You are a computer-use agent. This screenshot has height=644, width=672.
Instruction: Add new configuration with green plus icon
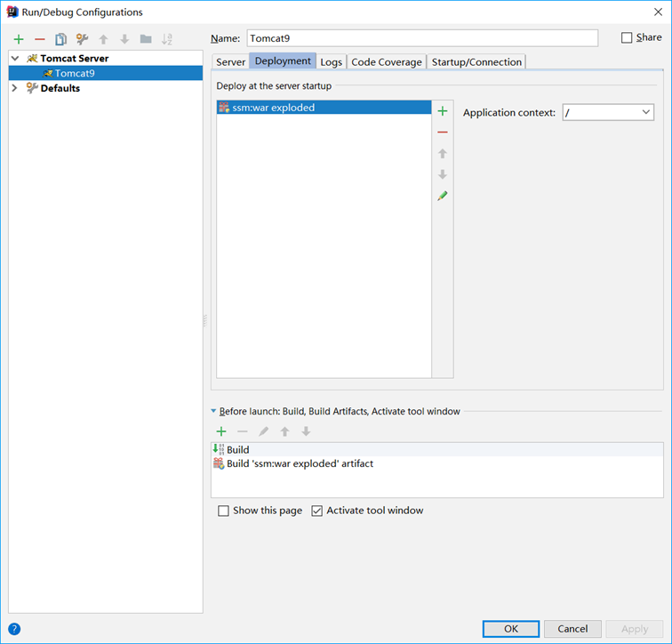coord(19,39)
